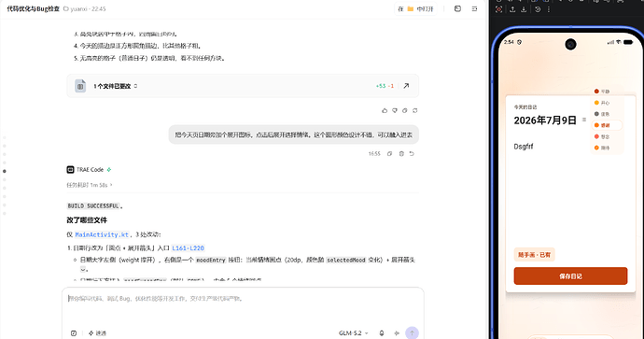Click the orange save diary button in emulator

pos(570,276)
